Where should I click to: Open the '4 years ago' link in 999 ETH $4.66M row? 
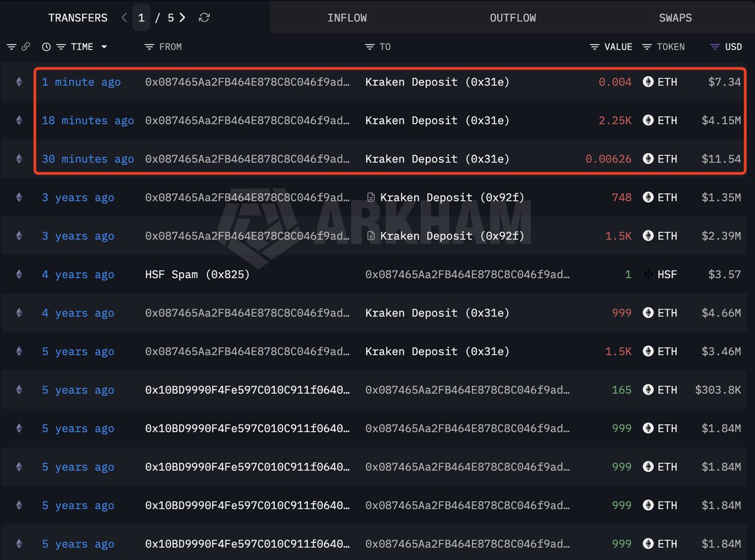[78, 313]
